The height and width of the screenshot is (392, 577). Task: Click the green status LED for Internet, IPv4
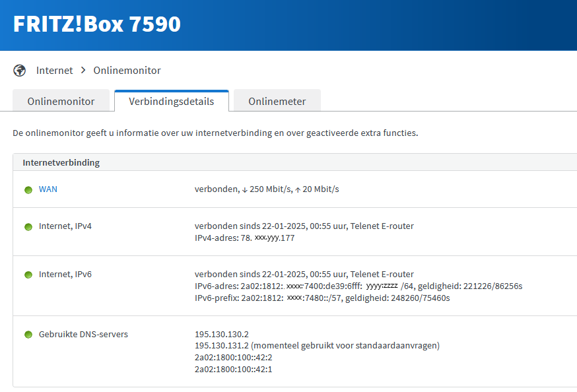[x=28, y=227]
